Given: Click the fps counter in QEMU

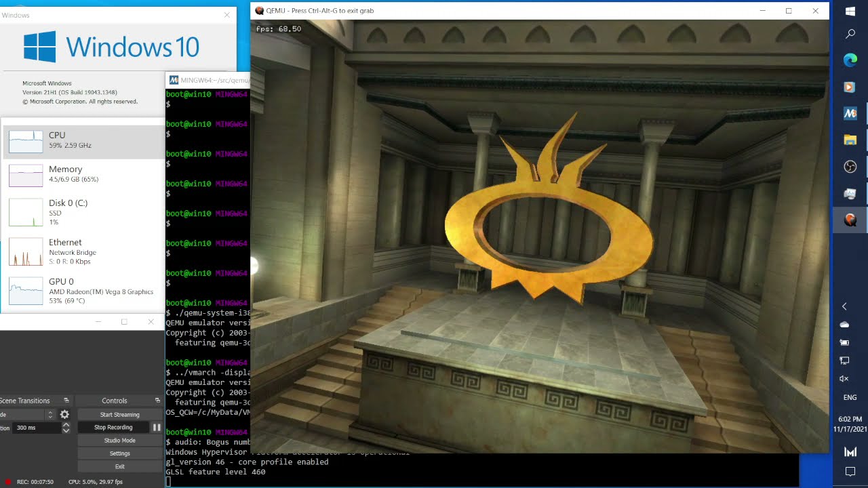Looking at the screenshot, I should 279,28.
